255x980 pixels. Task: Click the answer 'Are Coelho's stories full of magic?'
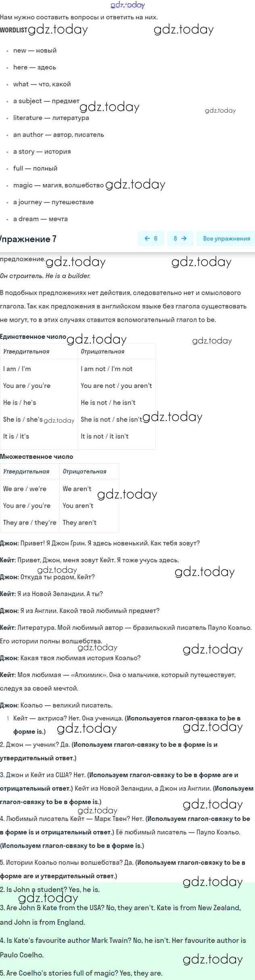[81, 973]
